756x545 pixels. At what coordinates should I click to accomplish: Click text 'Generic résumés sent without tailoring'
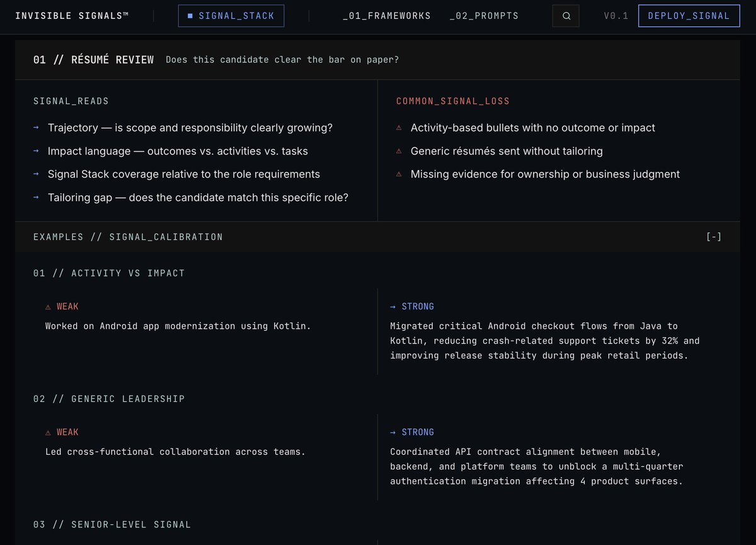pos(507,151)
